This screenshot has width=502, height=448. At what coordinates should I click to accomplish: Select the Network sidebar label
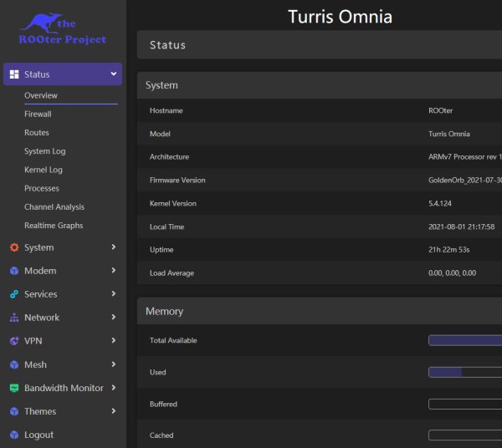point(42,318)
